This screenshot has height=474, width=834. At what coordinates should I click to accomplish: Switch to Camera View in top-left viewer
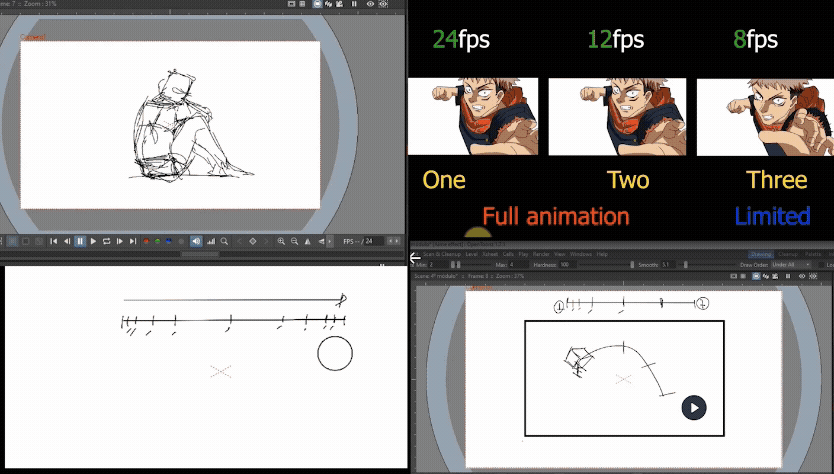339,4
